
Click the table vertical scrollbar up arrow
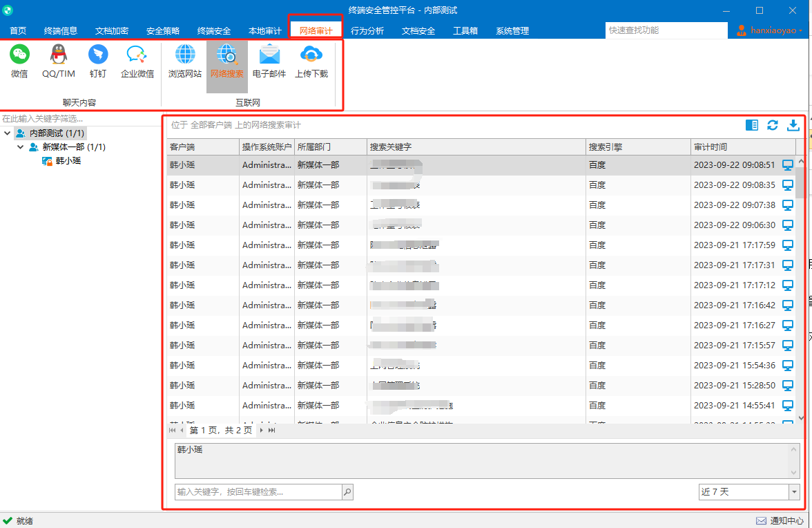801,161
